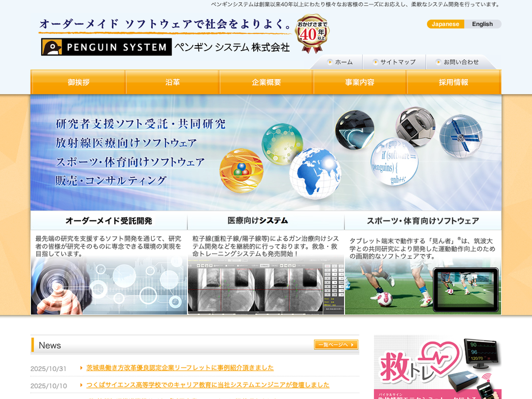The image size is (532, 399).
Task: Open the 茨城県働き方改革 news article
Action: click(x=180, y=368)
